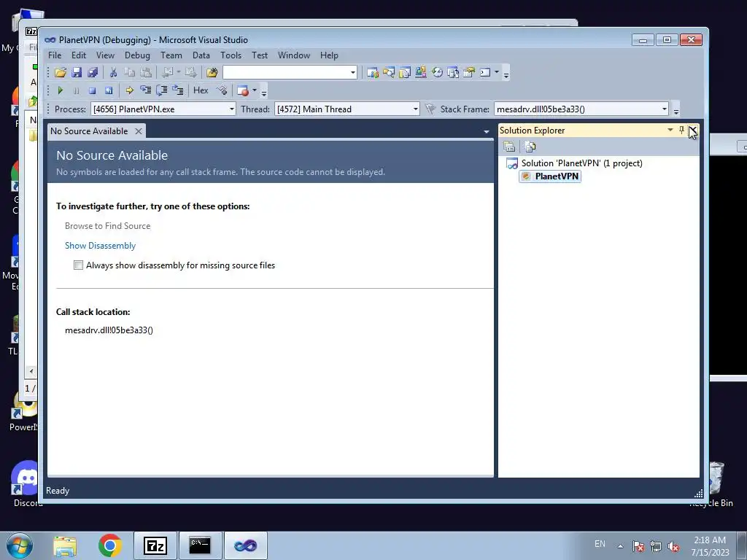Open debug toolbar overflow options
The image size is (747, 560).
pos(264,91)
